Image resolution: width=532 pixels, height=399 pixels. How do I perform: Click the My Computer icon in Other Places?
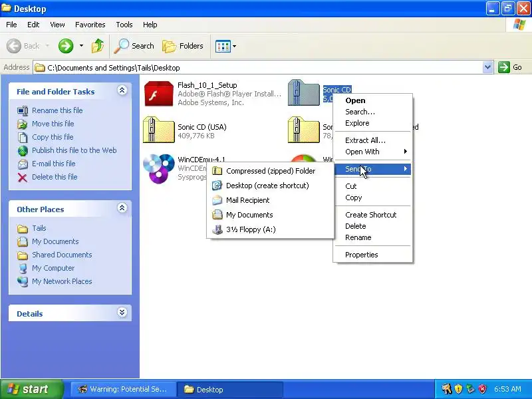coord(23,268)
